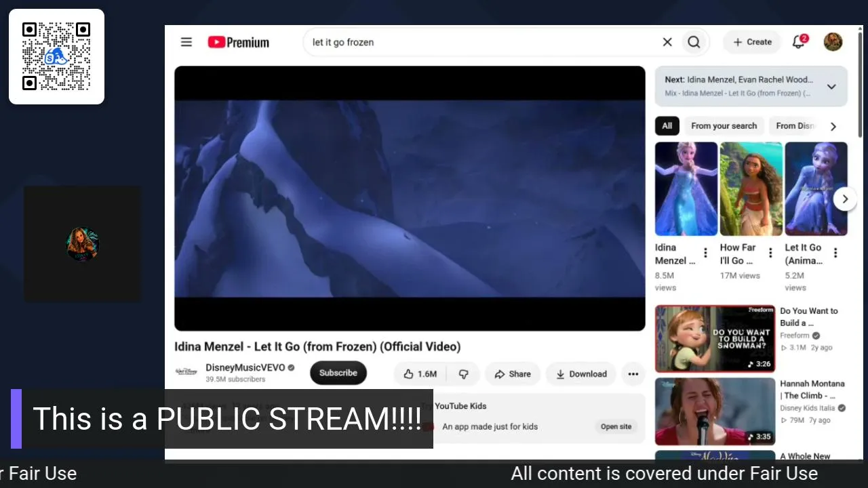Download the video
This screenshot has width=868, height=488.
coord(581,374)
